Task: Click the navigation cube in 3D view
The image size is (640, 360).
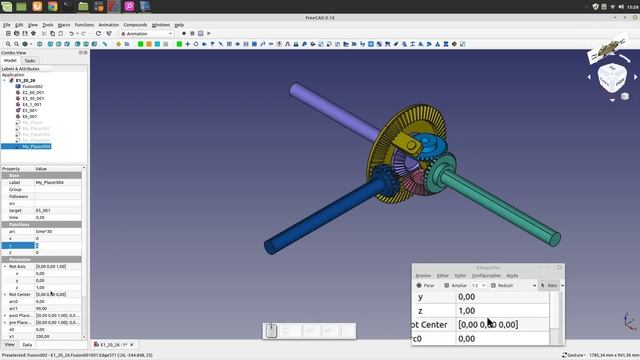Action: click(x=612, y=77)
